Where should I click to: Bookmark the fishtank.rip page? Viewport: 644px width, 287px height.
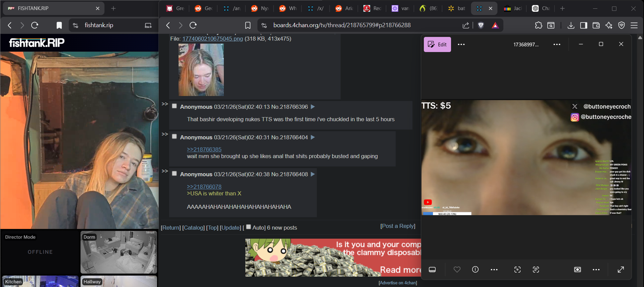pyautogui.click(x=59, y=25)
